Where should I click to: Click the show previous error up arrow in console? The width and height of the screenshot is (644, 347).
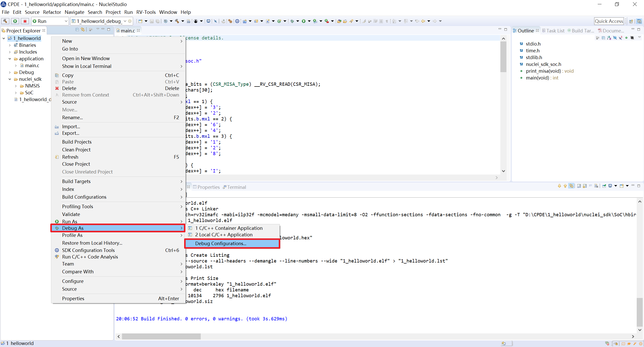coord(565,186)
